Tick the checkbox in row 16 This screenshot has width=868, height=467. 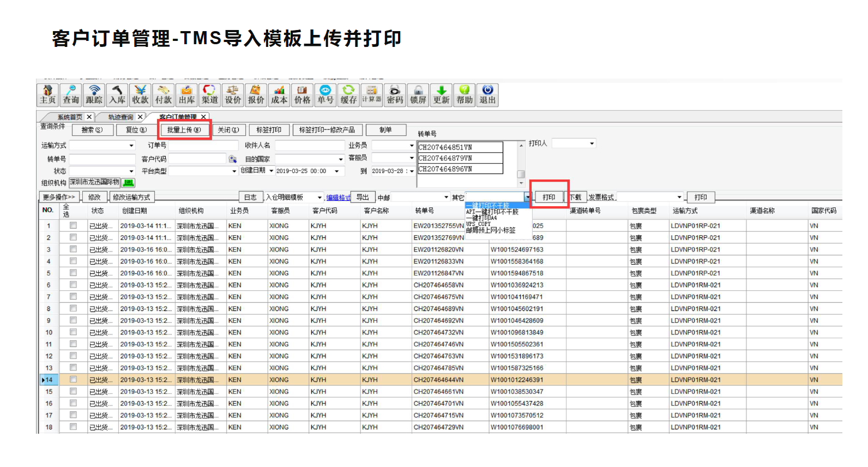73,403
